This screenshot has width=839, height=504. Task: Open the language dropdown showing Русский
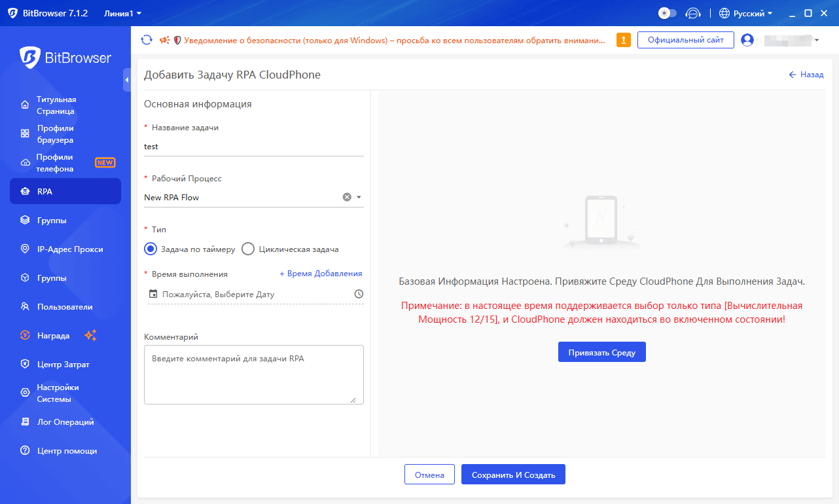[745, 13]
